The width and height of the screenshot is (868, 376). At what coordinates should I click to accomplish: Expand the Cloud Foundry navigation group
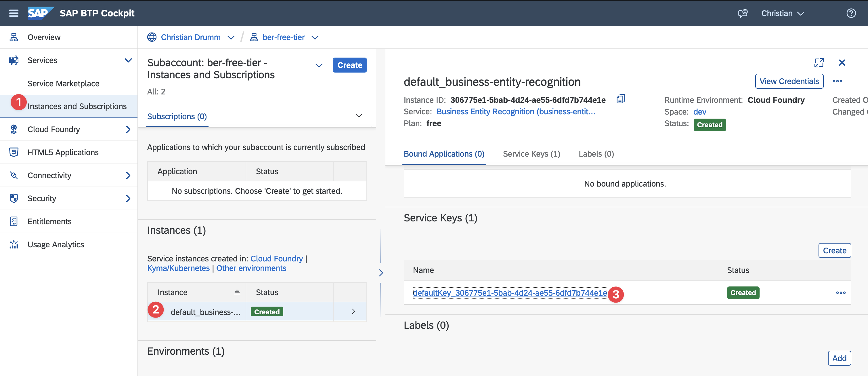point(128,129)
